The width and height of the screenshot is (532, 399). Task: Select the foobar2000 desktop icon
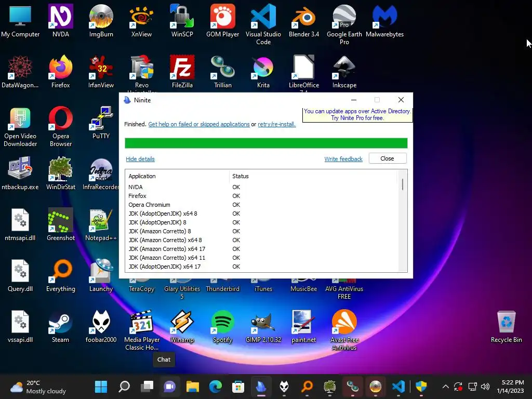[x=101, y=326]
